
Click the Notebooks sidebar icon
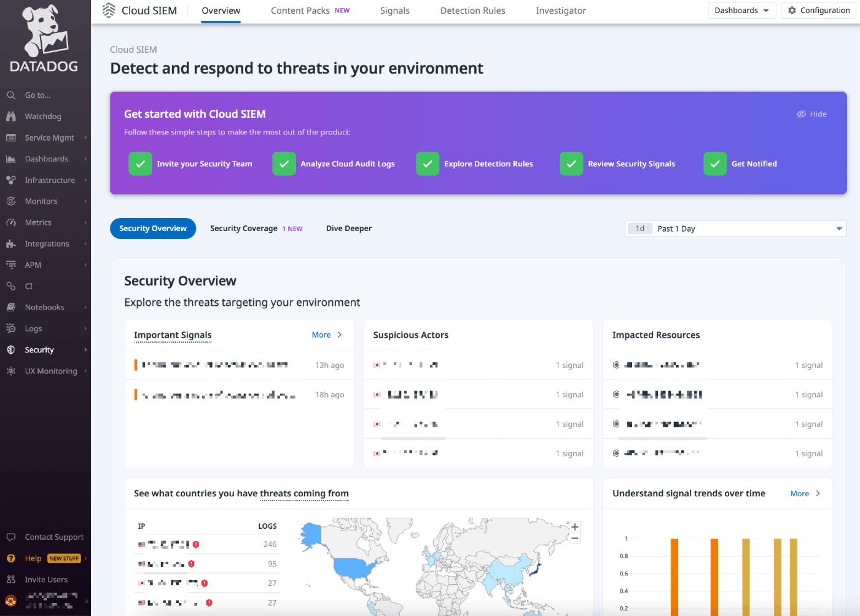pos(11,307)
